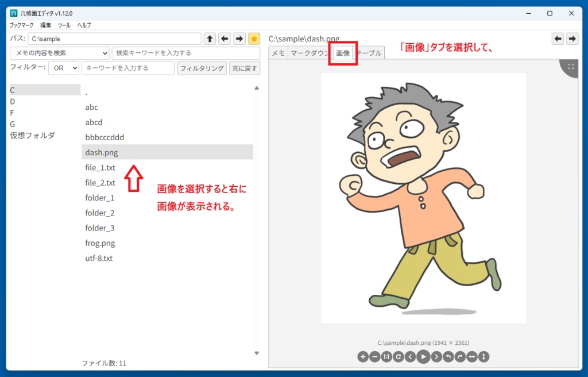
Task: Open folder_2
Action: pyautogui.click(x=167, y=213)
